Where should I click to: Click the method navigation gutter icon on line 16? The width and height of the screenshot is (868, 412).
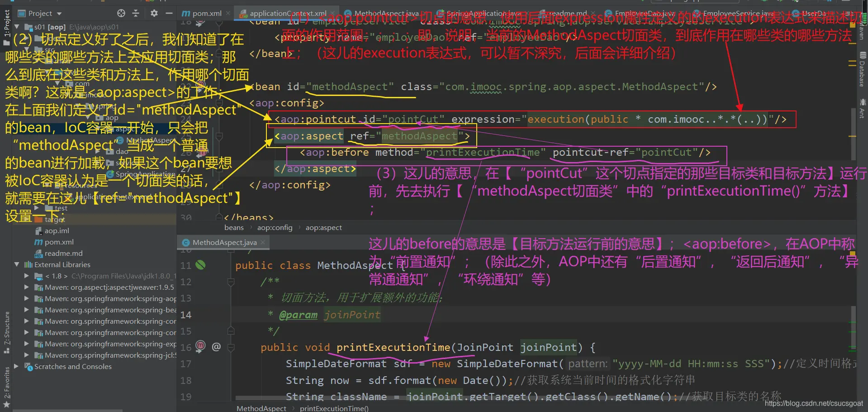click(x=200, y=346)
